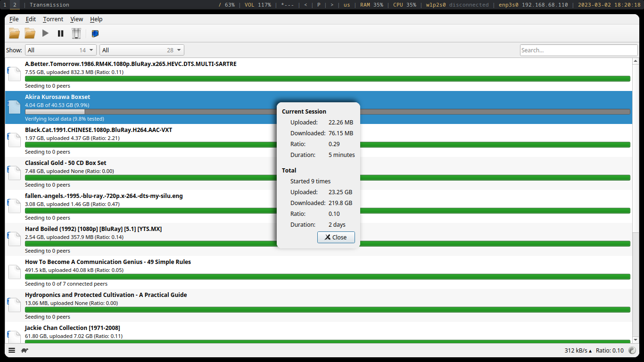Open the Edit menu

31,19
